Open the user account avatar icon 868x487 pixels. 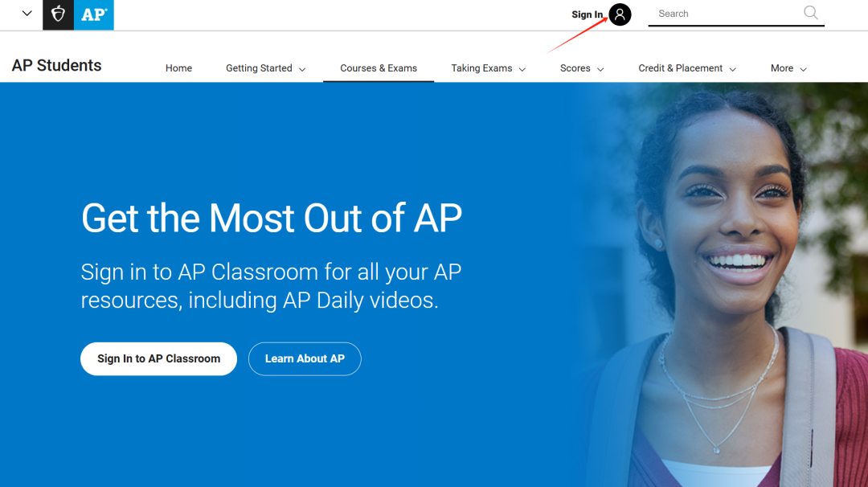[620, 14]
